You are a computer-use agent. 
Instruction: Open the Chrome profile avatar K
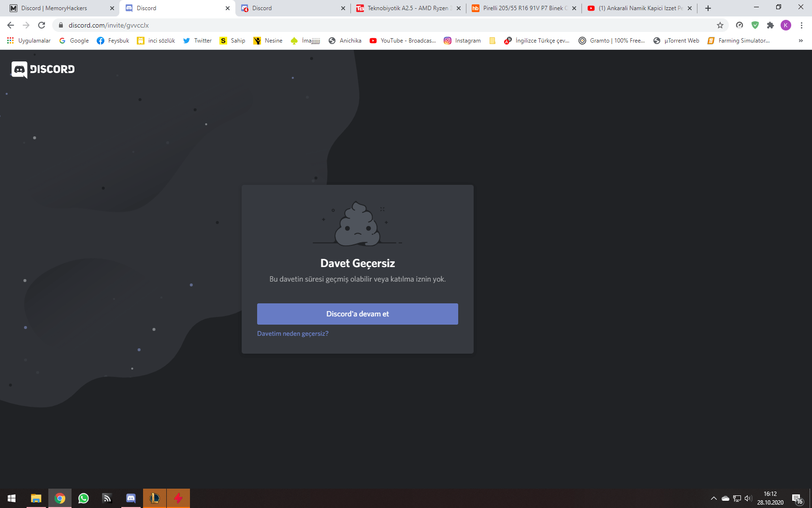(x=786, y=25)
